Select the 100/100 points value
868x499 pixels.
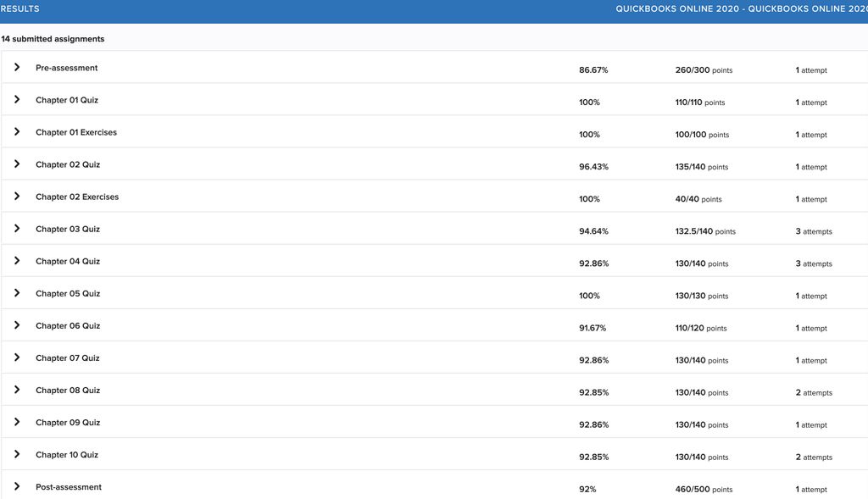point(702,135)
